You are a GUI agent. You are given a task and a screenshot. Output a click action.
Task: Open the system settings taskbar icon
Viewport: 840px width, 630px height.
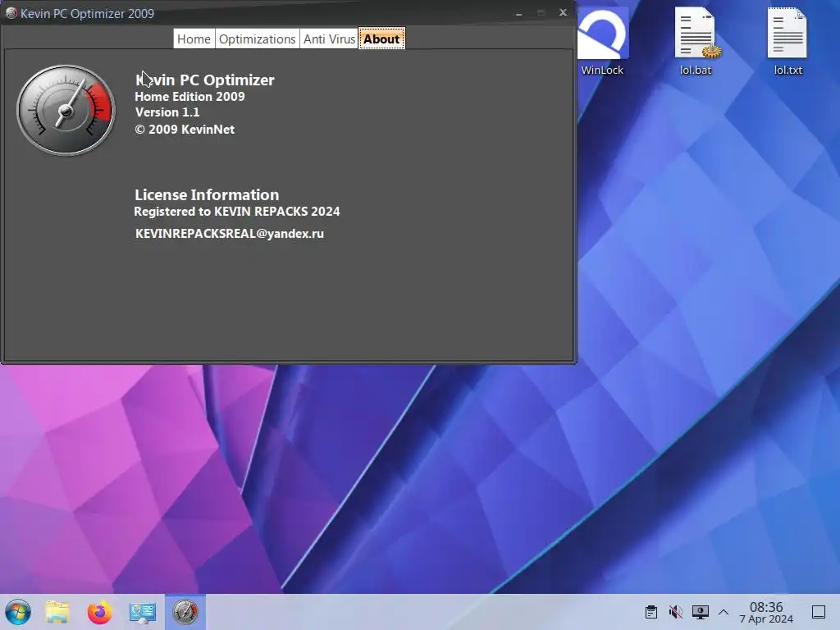click(143, 612)
